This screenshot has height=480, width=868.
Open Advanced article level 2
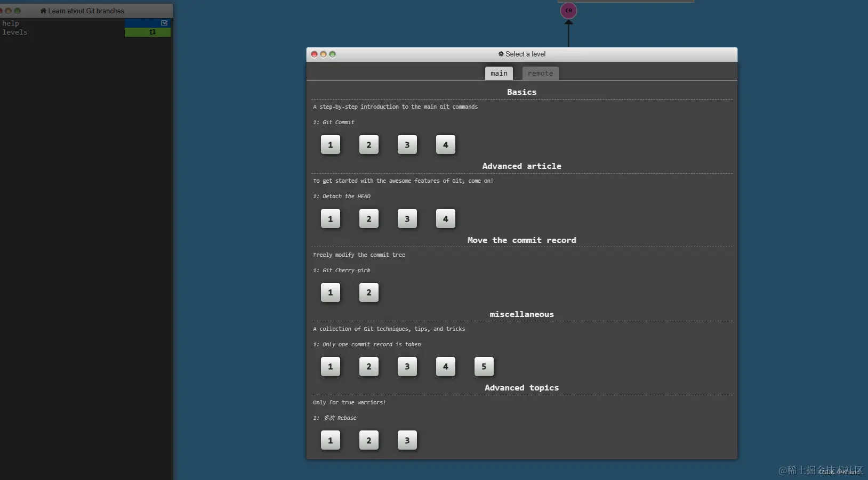(369, 219)
